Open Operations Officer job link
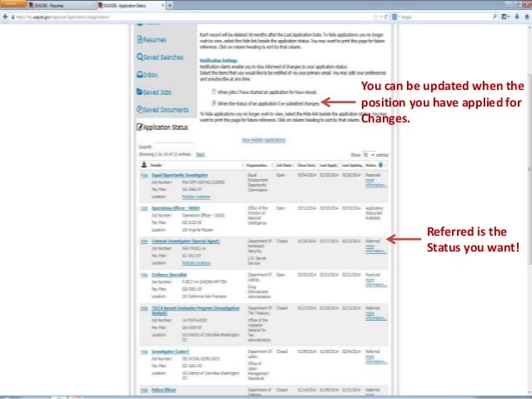This screenshot has width=532, height=399. tap(176, 207)
